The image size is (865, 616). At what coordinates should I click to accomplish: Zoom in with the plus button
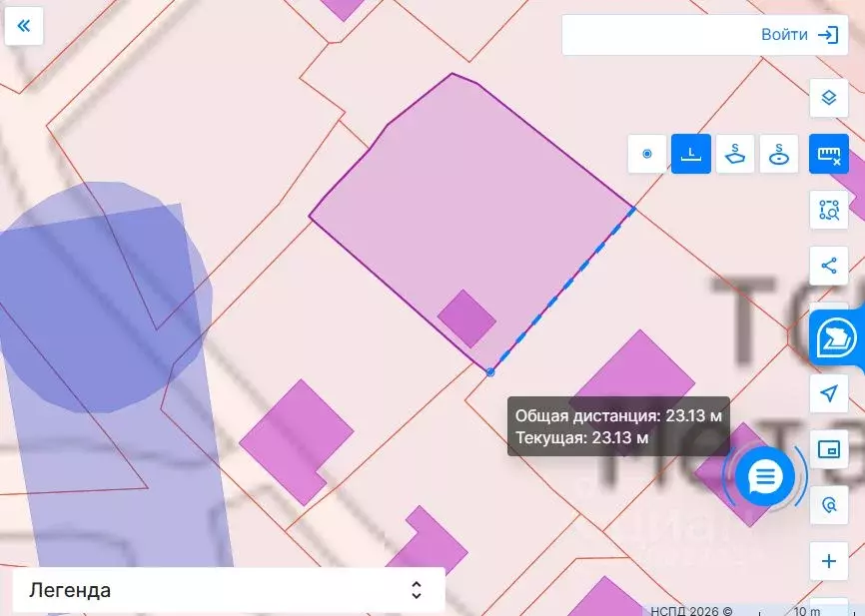point(828,561)
